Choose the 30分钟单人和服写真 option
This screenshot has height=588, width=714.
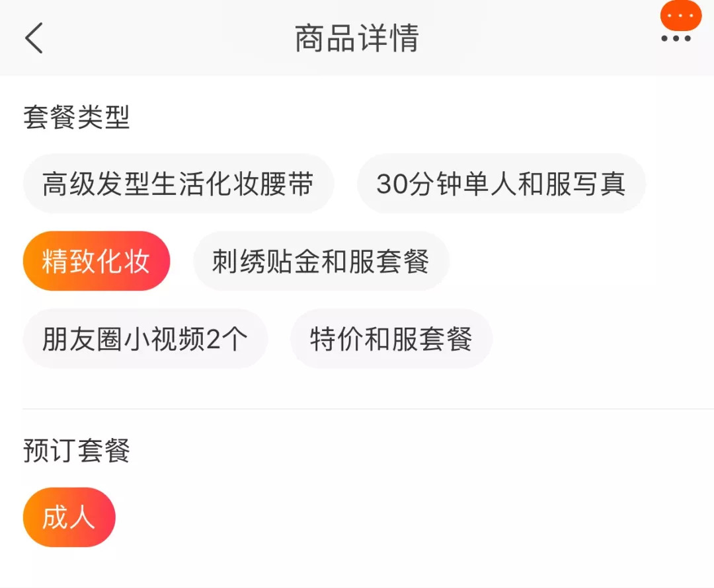pyautogui.click(x=500, y=184)
